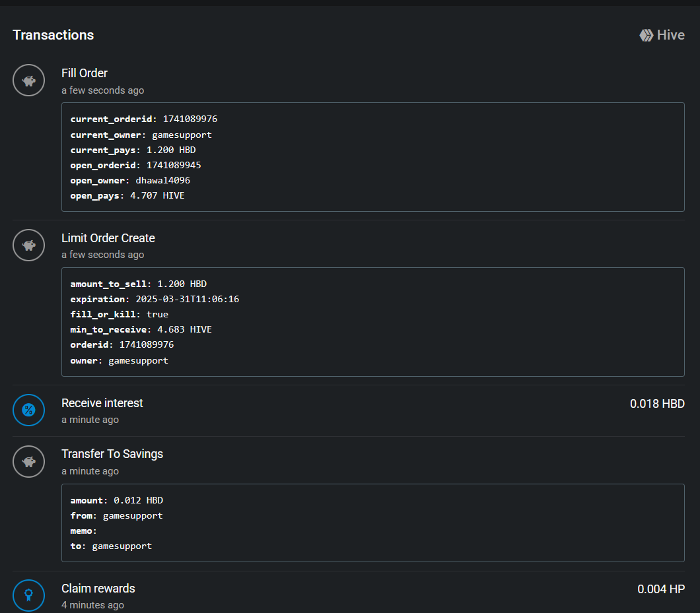Click the orderid line in Limit Order Create
Screen dimensions: 700x613
pos(122,345)
